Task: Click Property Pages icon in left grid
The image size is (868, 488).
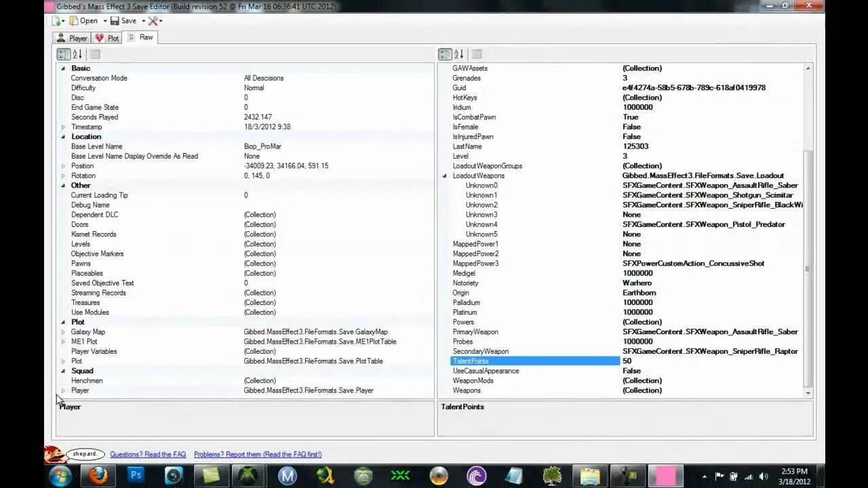Action: click(x=95, y=54)
